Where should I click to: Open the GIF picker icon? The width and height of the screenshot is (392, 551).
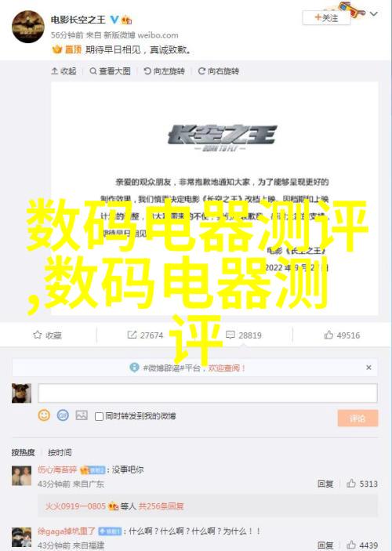click(x=63, y=415)
